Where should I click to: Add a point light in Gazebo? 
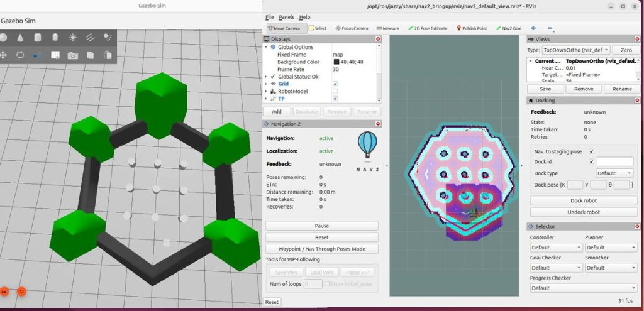click(x=72, y=38)
